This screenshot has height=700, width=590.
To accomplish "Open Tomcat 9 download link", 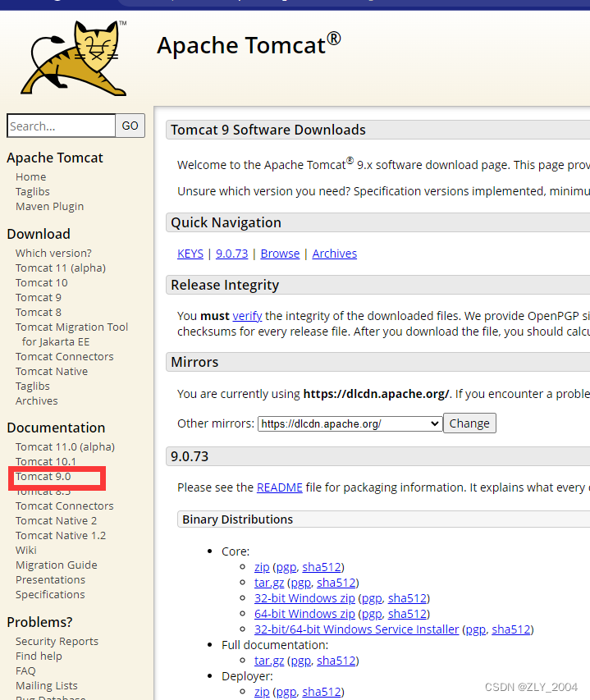I will point(39,297).
